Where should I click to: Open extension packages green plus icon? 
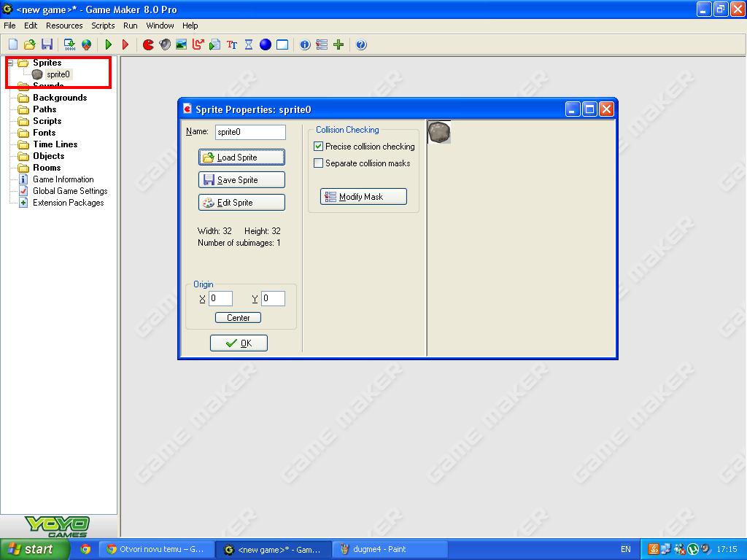click(x=338, y=44)
